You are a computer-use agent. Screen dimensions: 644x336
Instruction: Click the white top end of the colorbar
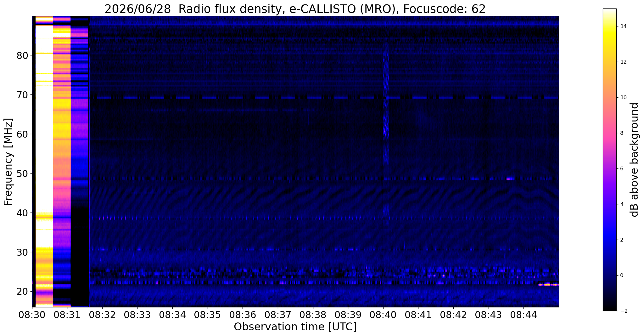click(609, 11)
